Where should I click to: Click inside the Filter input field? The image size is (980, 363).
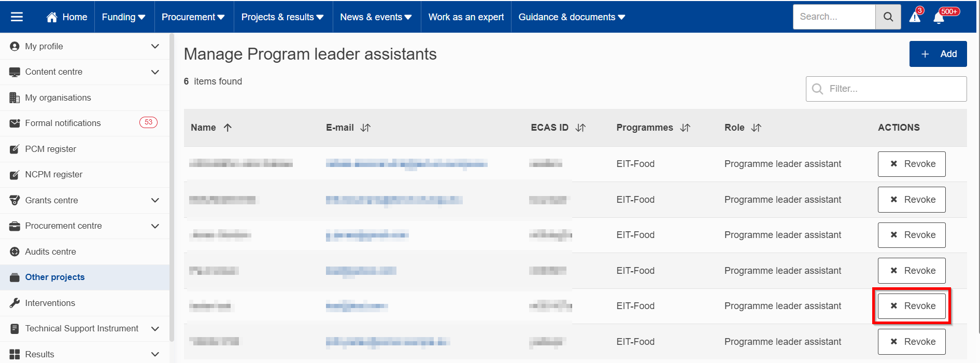[x=886, y=89]
